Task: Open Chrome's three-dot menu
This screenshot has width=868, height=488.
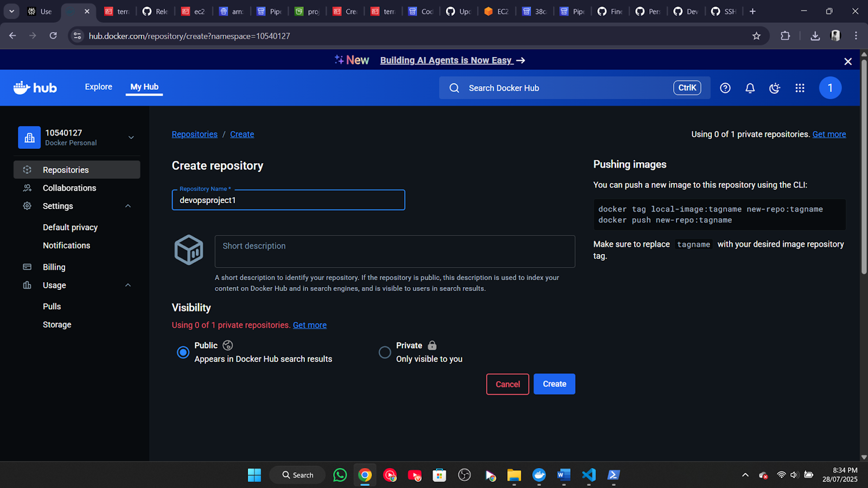Action: 856,36
